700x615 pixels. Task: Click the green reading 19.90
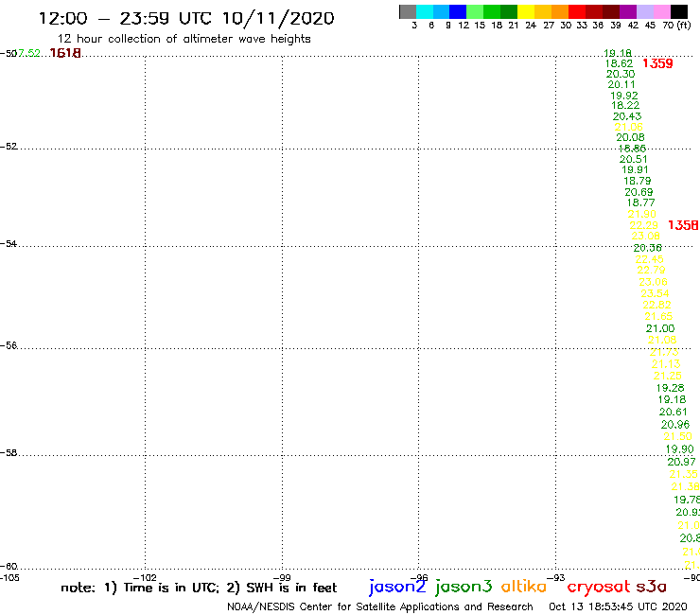point(679,449)
